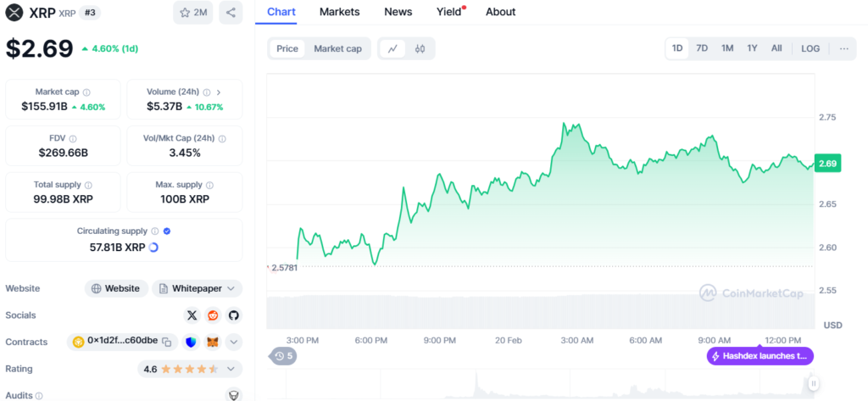
Task: Click the 2.69 current price label on chart
Action: coord(827,164)
